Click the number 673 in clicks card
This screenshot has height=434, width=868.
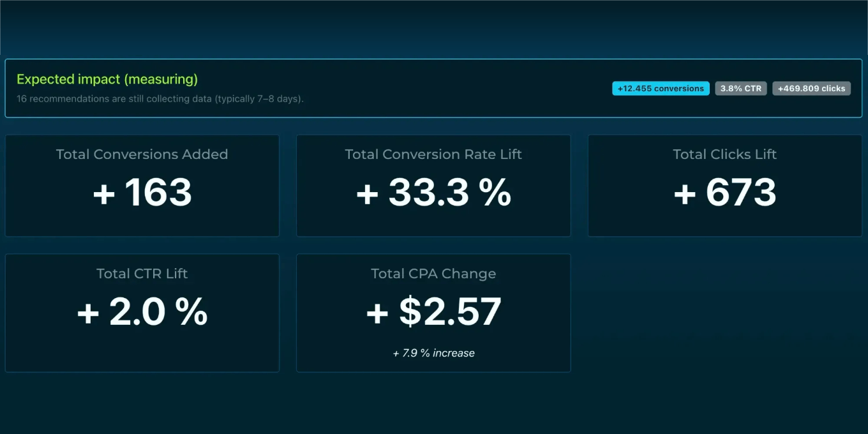coord(741,192)
